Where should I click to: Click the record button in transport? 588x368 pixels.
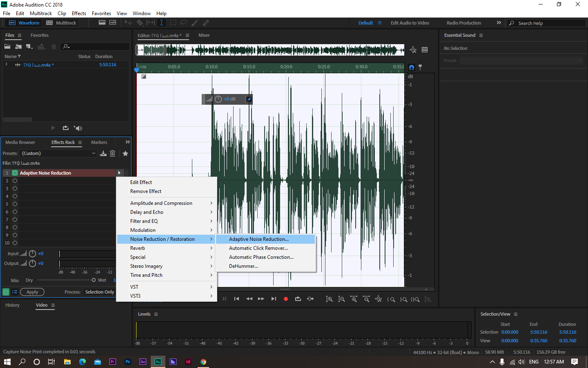286,299
